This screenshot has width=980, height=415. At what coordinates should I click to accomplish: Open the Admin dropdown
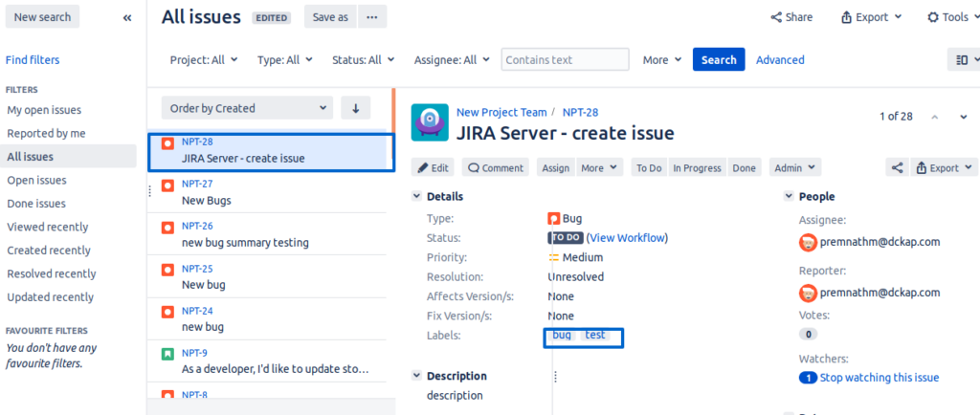click(x=795, y=168)
